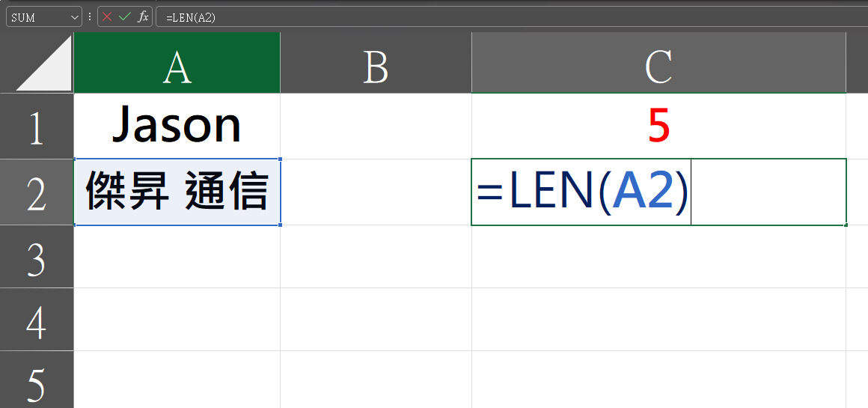
Task: Click cell A1 containing Jason
Action: tap(177, 127)
